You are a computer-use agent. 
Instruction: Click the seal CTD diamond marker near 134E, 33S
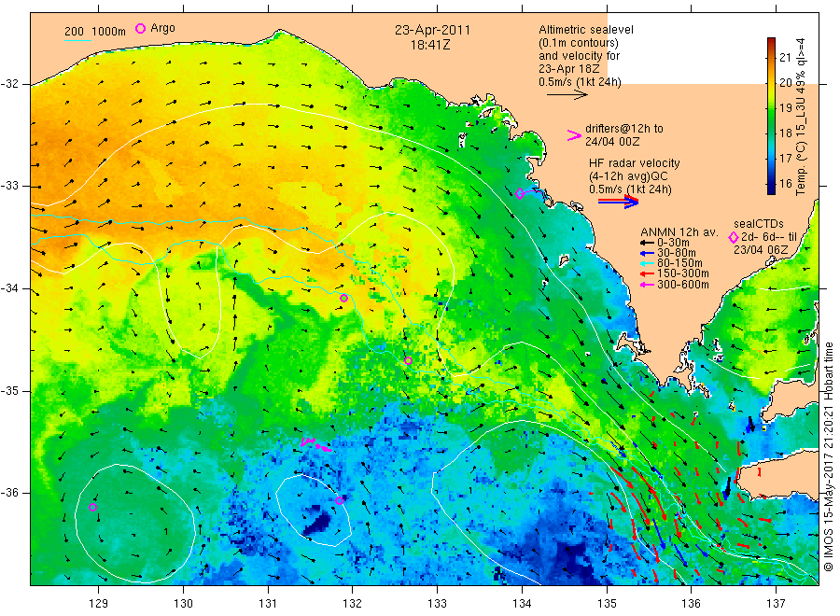(x=520, y=193)
